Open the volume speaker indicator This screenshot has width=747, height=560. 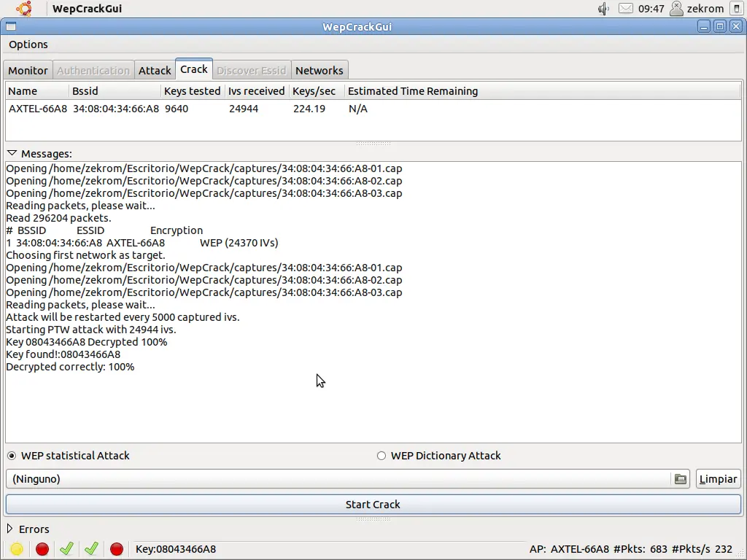click(x=603, y=9)
